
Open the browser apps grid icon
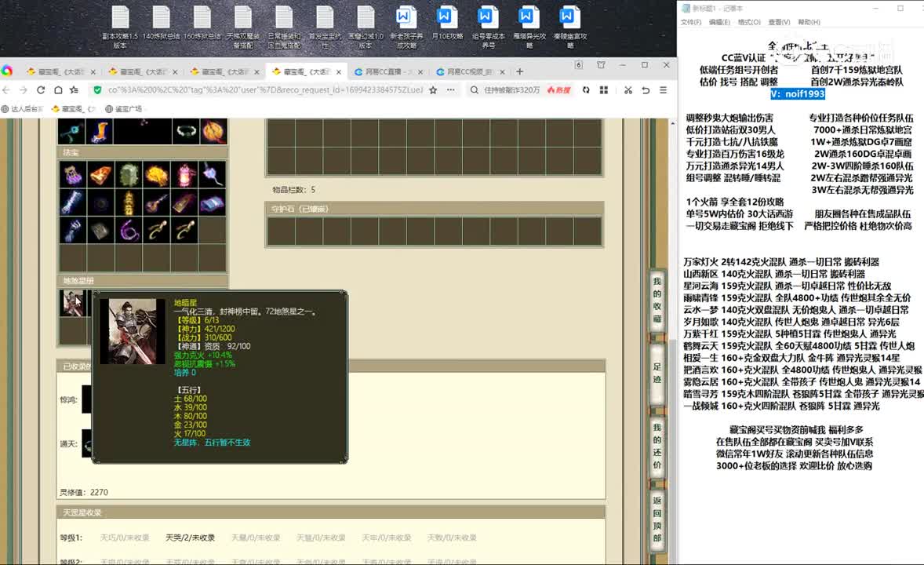pyautogui.click(x=603, y=89)
